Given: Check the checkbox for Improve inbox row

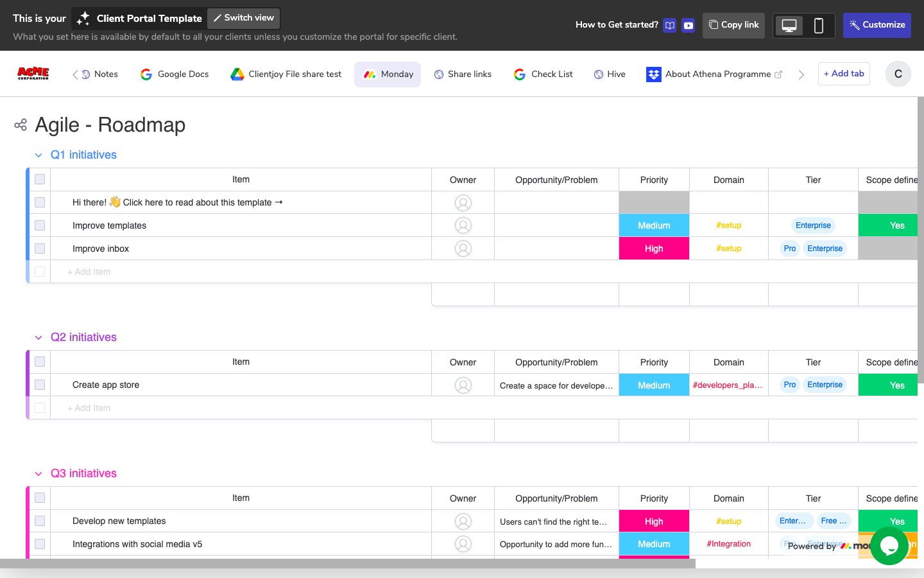Looking at the screenshot, I should click(39, 248).
